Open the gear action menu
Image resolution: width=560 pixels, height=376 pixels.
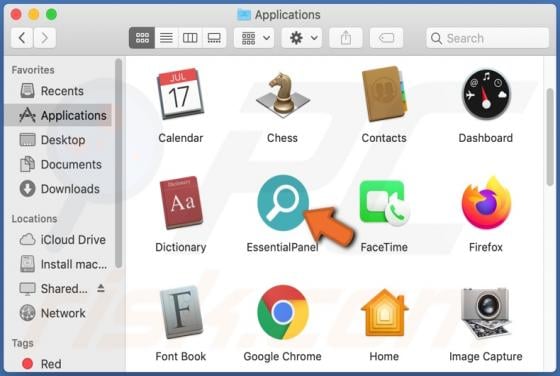pos(302,37)
